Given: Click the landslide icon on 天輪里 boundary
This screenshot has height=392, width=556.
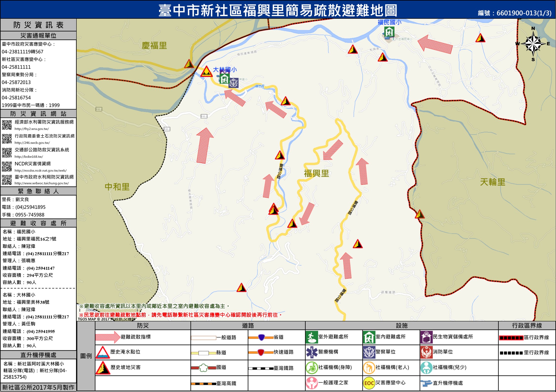Looking at the screenshot, I should point(420,214).
